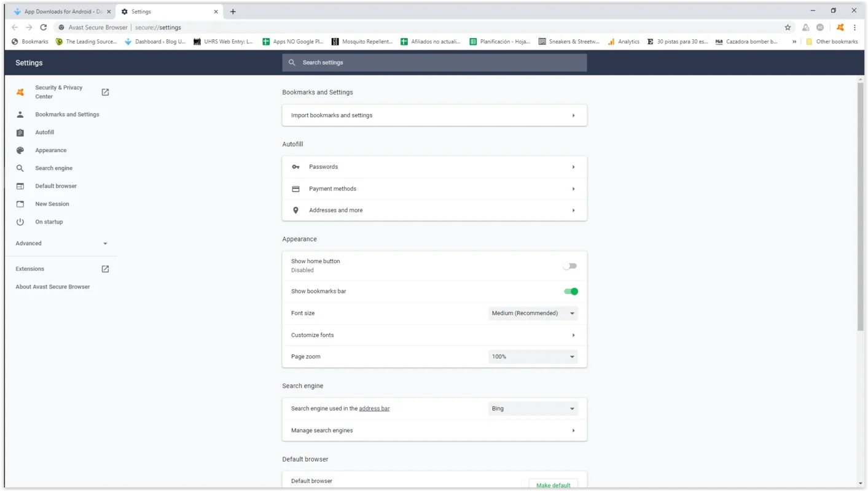The width and height of the screenshot is (868, 491).
Task: Open a new tab with the plus button
Action: pyautogui.click(x=233, y=11)
